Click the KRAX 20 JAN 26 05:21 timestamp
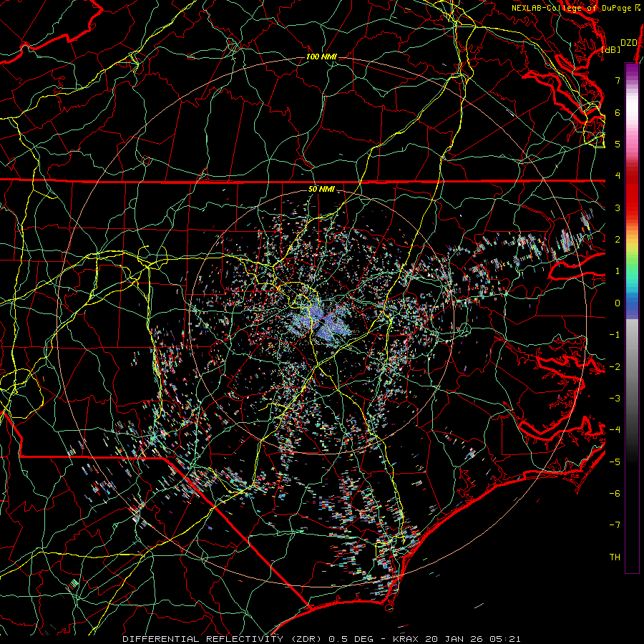The width and height of the screenshot is (644, 644). pyautogui.click(x=457, y=639)
